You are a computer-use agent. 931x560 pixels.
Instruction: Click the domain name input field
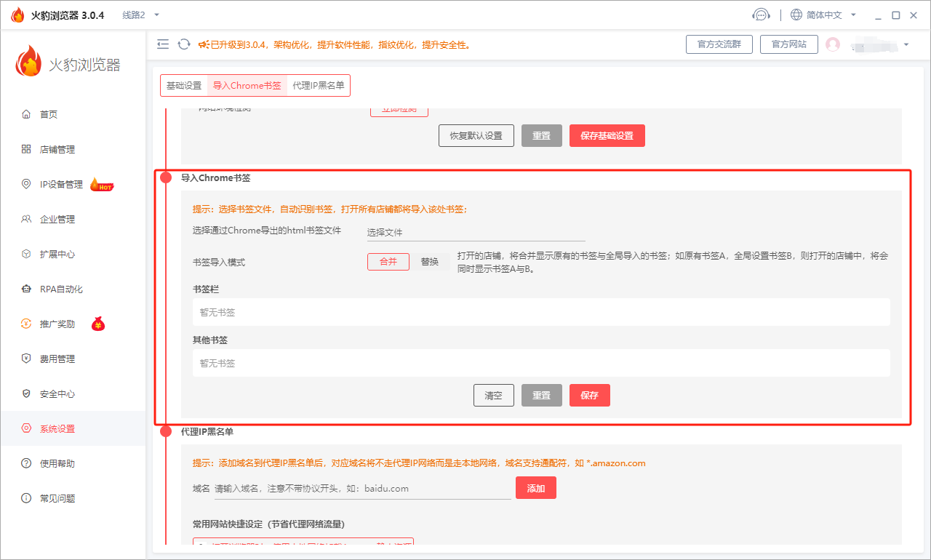click(x=362, y=489)
